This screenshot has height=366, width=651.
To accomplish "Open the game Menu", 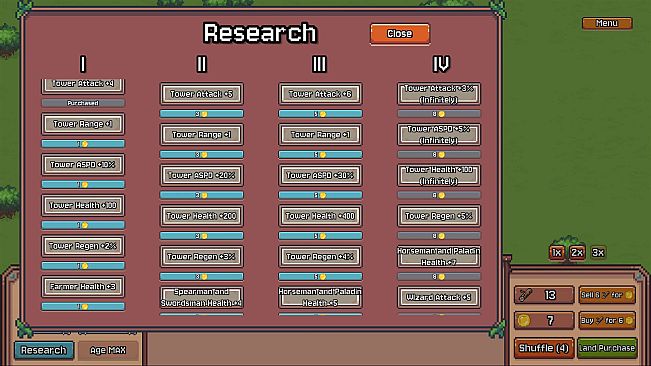I will (x=607, y=23).
